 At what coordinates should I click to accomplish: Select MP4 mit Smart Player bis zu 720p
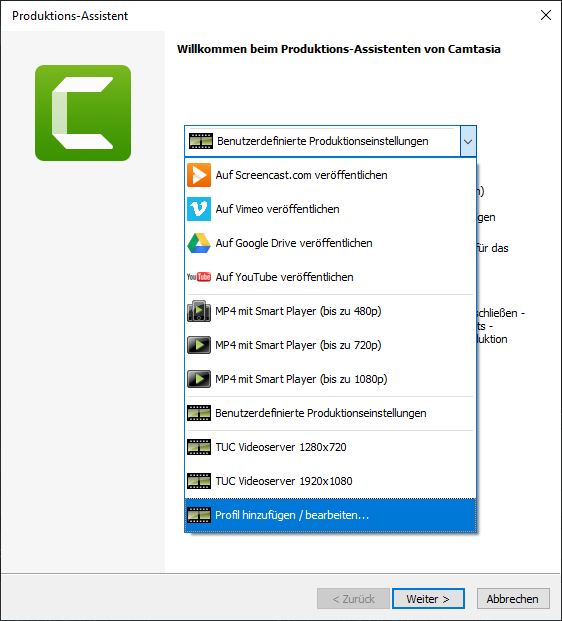point(330,345)
